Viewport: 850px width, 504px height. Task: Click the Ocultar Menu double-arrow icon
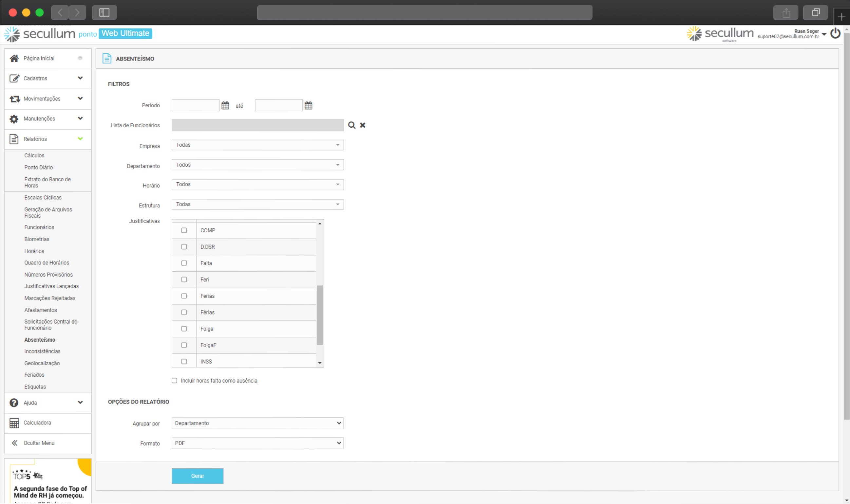coord(14,443)
